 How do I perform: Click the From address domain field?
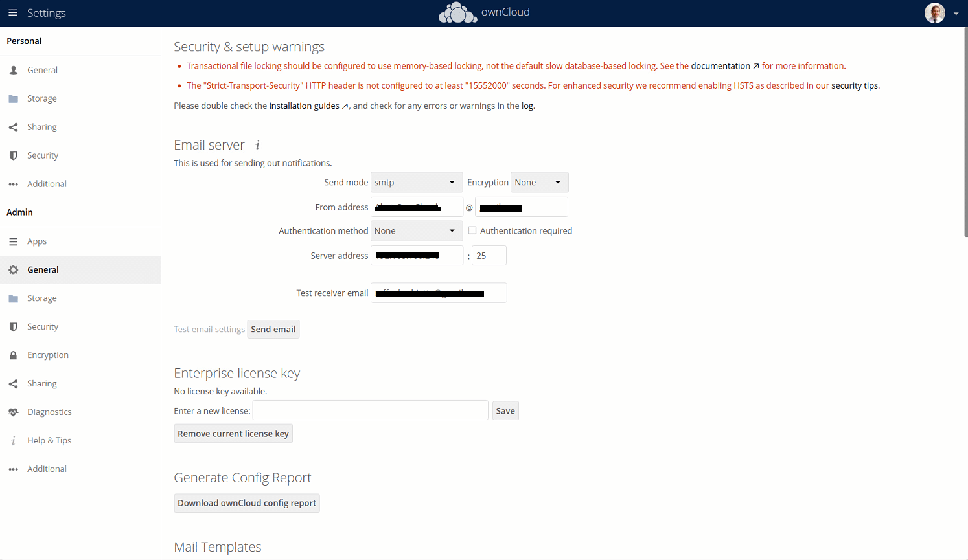click(522, 207)
